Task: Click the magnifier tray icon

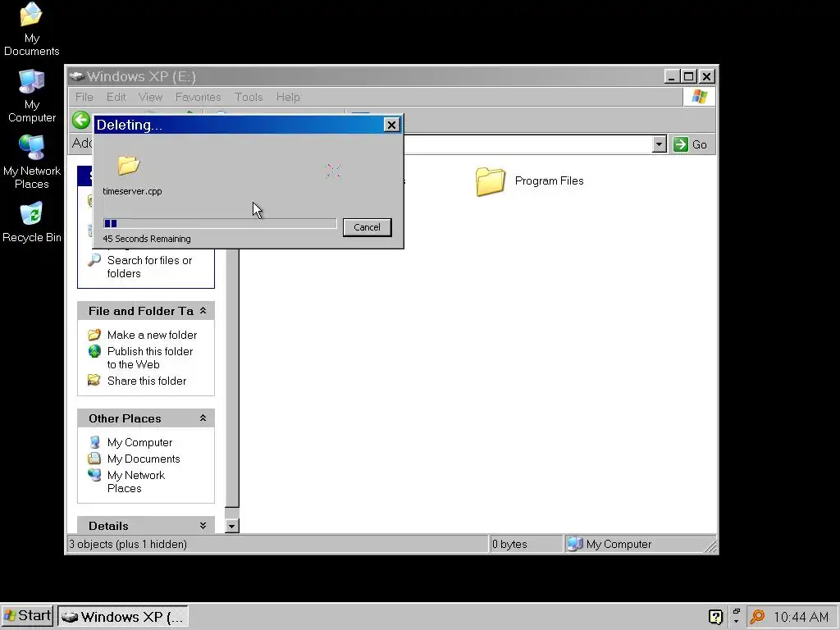Action: [x=757, y=617]
